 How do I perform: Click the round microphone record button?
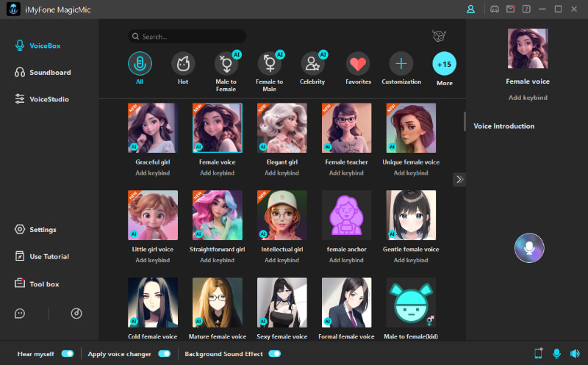529,247
